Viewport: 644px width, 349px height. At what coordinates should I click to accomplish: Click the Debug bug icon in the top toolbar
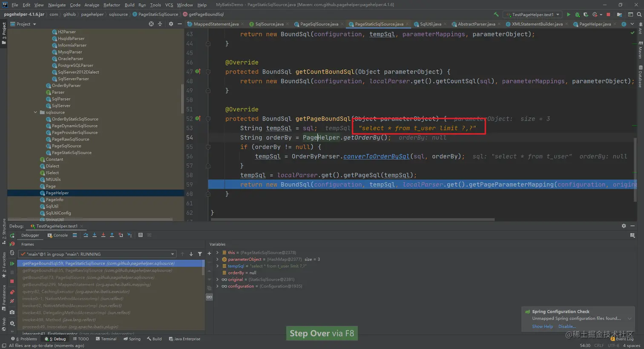click(x=578, y=14)
